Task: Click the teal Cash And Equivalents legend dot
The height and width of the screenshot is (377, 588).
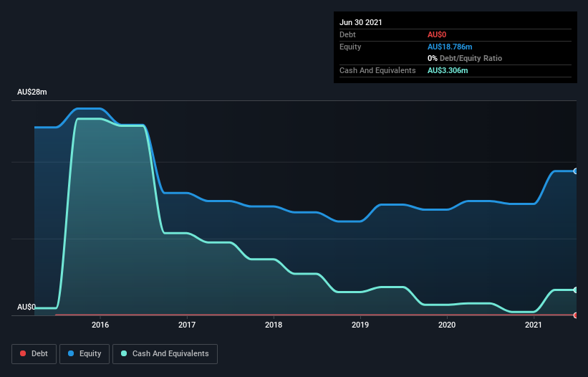Action: coord(124,353)
